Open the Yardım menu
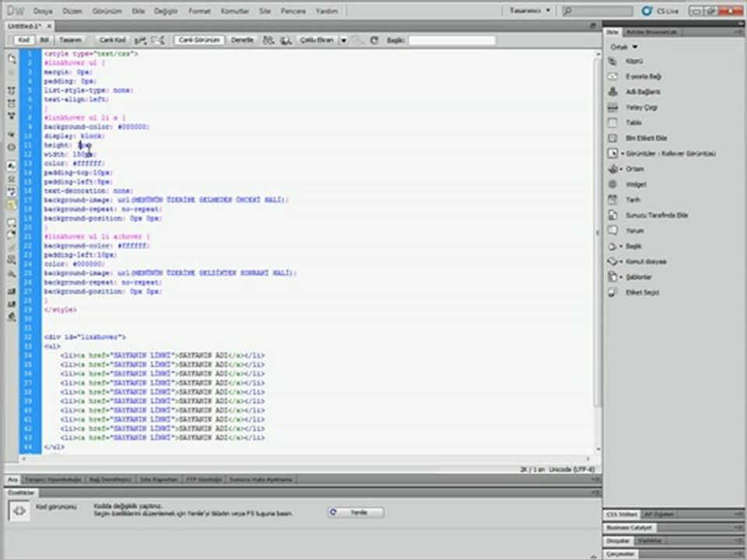Screen dimensions: 747x560 (x=327, y=11)
